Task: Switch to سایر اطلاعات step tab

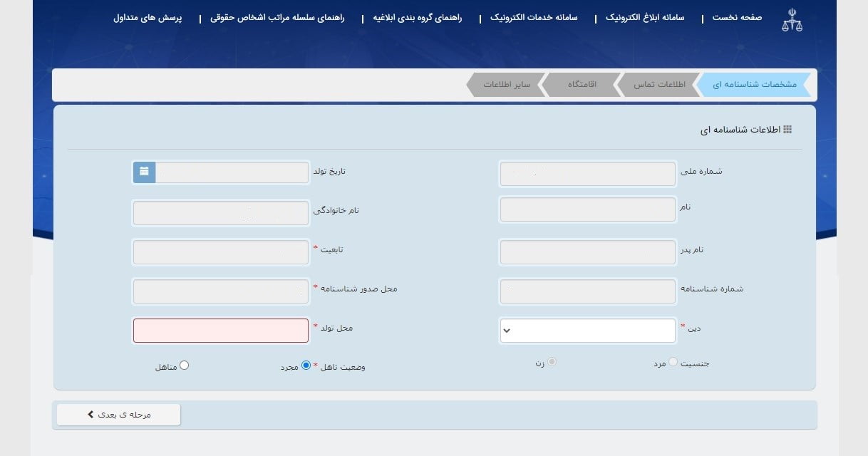Action: [507, 84]
